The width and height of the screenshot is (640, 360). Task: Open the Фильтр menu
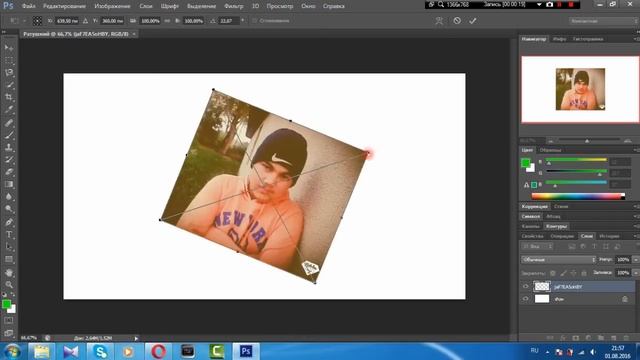click(x=233, y=6)
